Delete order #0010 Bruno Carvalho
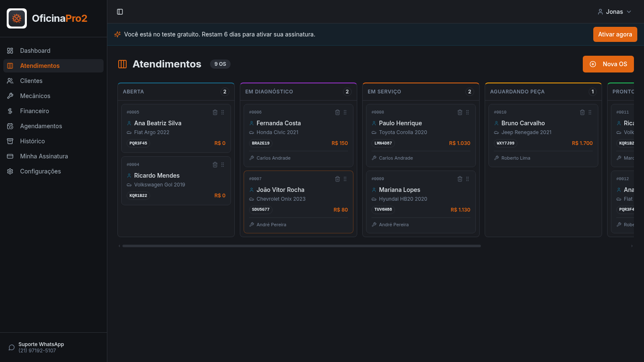 pyautogui.click(x=582, y=112)
